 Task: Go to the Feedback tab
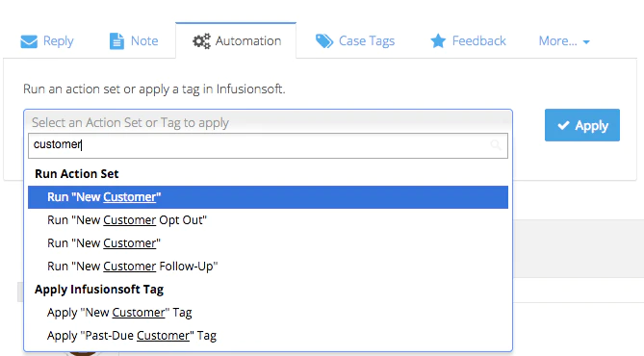(468, 41)
